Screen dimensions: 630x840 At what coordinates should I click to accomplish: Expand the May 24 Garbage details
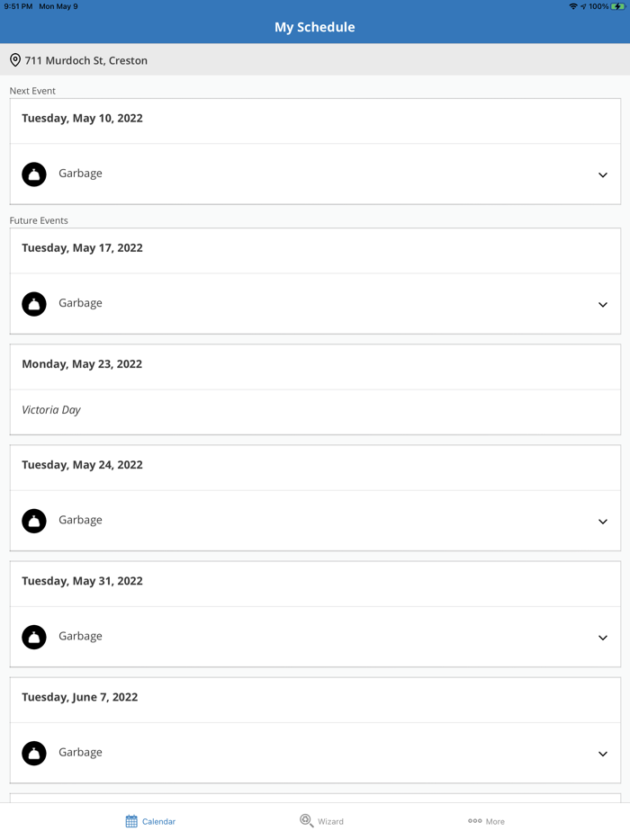pos(603,522)
